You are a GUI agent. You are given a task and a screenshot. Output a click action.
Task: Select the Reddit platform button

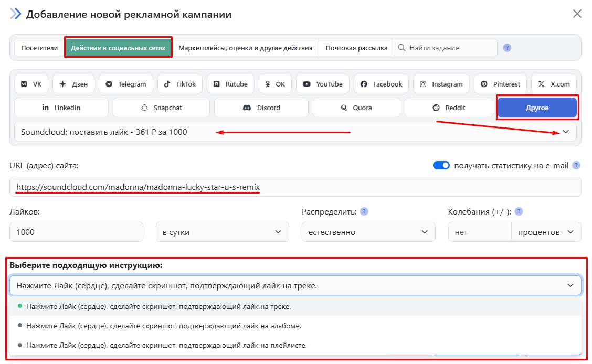coord(449,108)
